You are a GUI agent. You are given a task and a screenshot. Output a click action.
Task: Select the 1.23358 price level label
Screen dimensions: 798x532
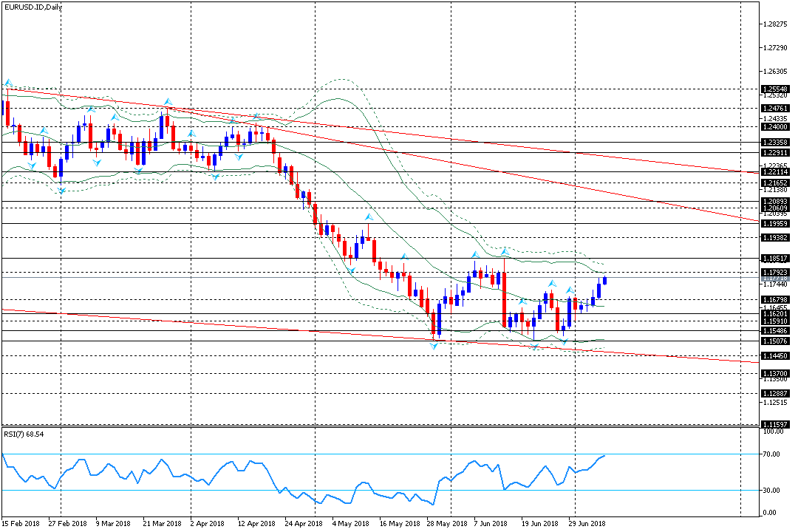775,143
